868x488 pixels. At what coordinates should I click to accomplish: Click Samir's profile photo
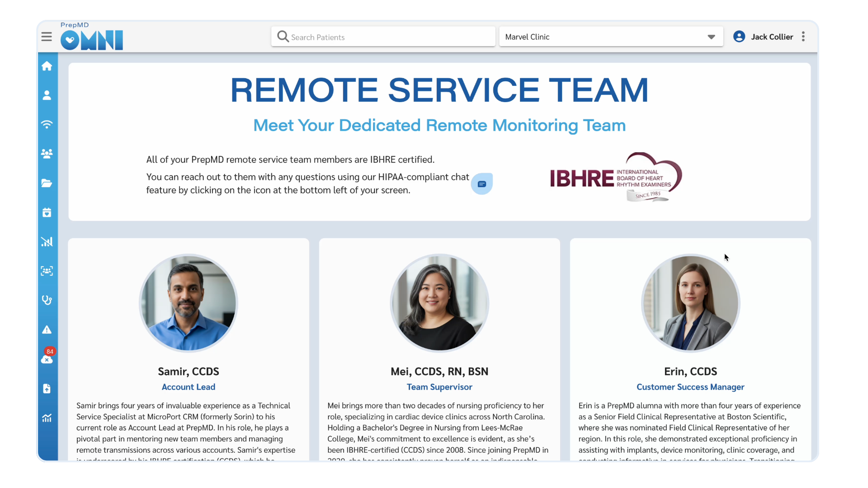[189, 303]
